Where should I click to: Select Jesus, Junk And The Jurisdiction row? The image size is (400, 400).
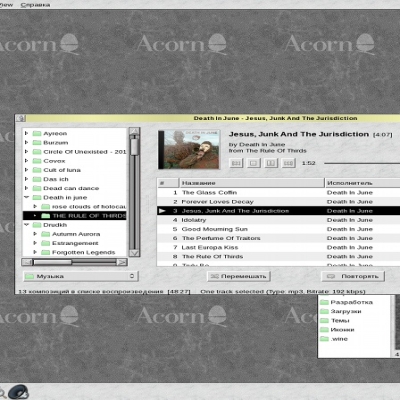[x=278, y=211]
